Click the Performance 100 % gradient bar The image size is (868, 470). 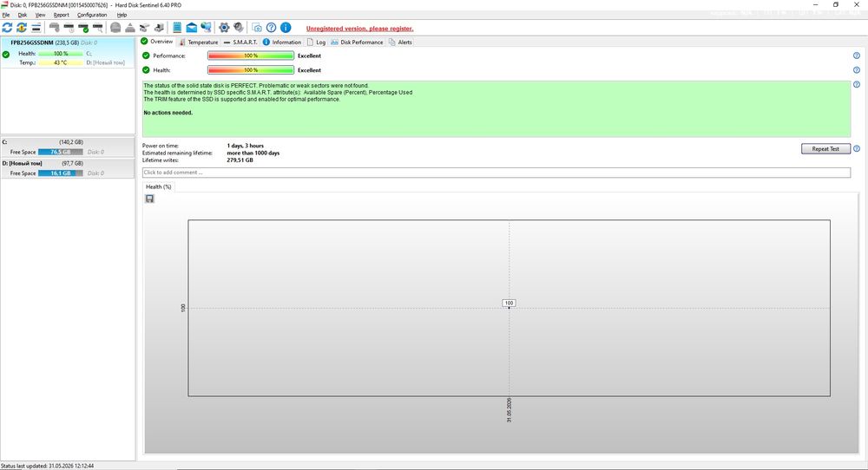tap(251, 55)
